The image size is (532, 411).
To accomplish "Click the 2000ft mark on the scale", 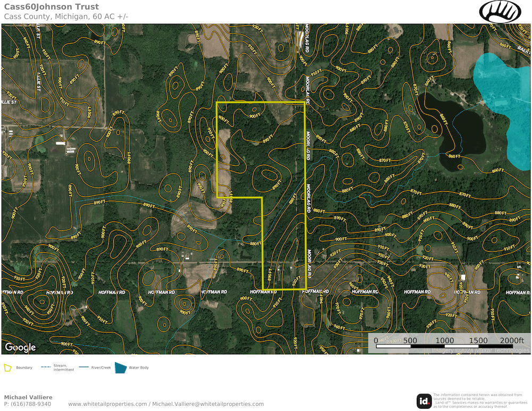I will [512, 340].
